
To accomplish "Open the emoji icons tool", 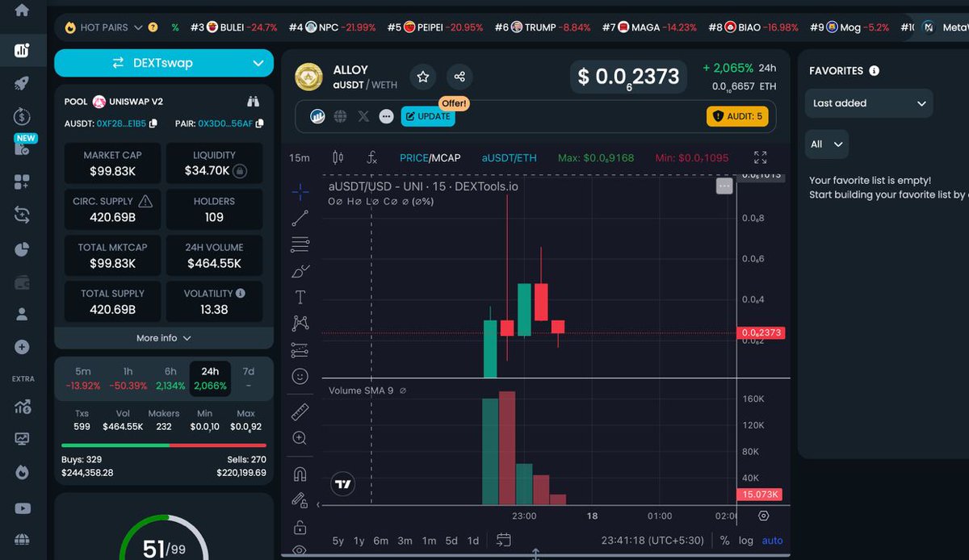I will pyautogui.click(x=300, y=376).
